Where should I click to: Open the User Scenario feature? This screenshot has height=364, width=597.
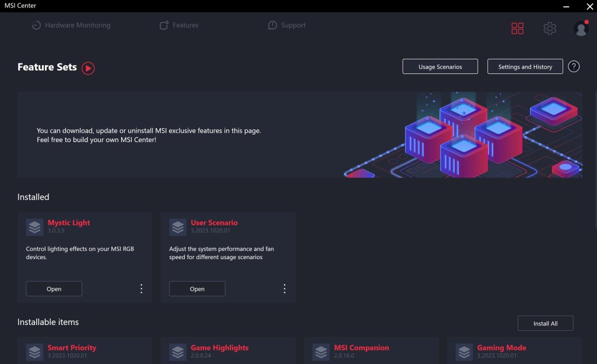click(x=197, y=289)
